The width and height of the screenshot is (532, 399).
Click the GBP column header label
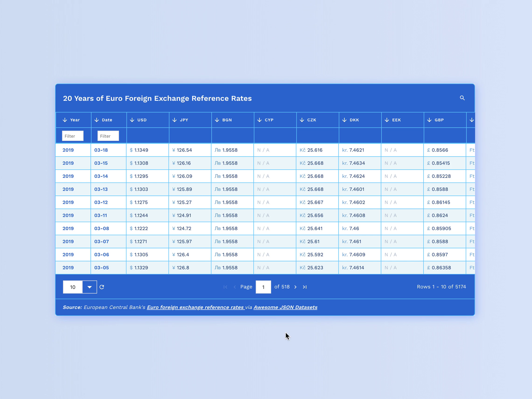[x=439, y=120]
